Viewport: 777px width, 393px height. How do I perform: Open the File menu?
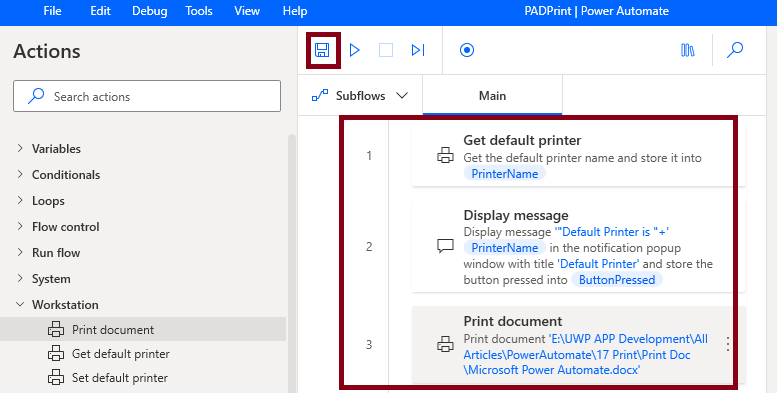point(52,11)
